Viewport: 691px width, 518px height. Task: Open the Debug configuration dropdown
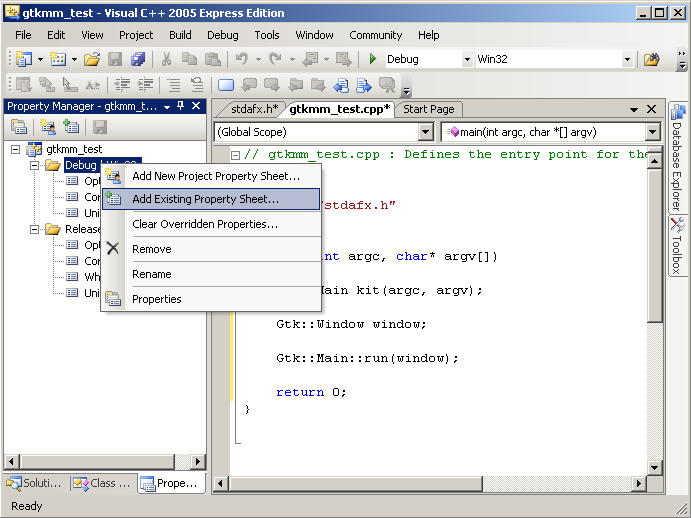point(466,60)
